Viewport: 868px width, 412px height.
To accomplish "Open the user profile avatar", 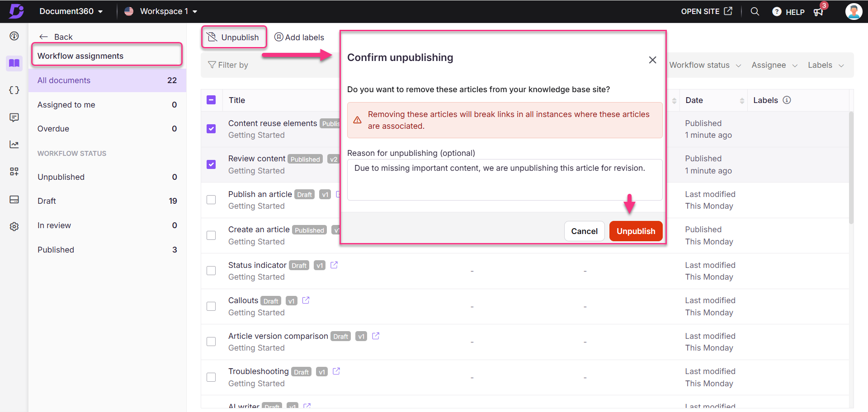I will 854,11.
